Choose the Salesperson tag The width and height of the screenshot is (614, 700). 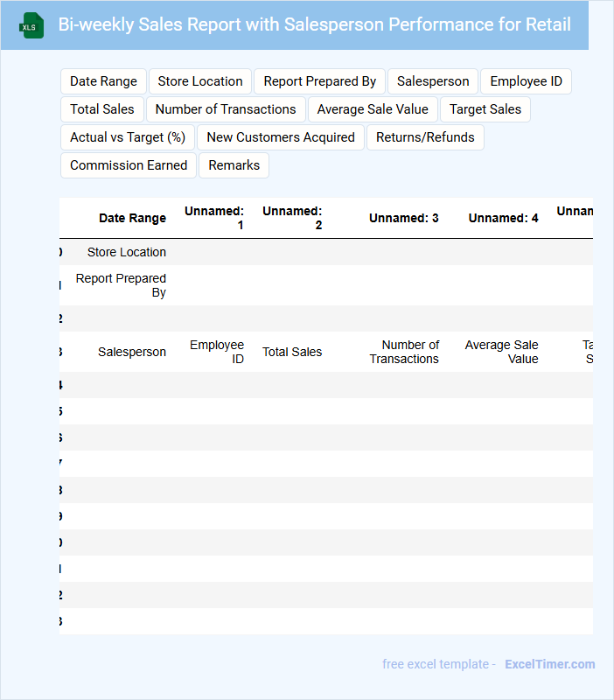pyautogui.click(x=433, y=81)
